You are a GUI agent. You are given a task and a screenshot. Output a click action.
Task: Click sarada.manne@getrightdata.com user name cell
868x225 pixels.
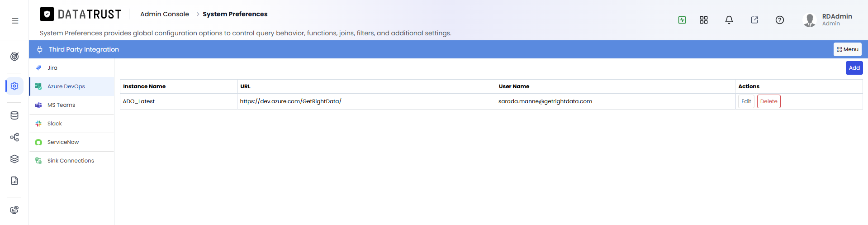pyautogui.click(x=616, y=101)
